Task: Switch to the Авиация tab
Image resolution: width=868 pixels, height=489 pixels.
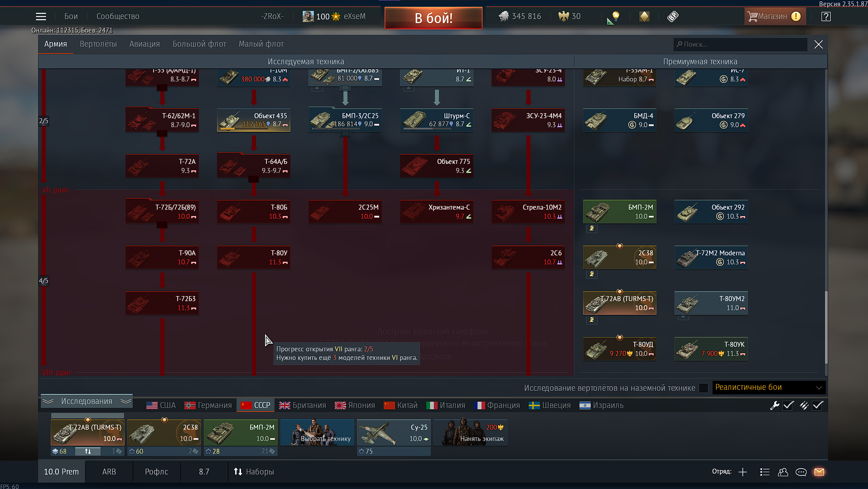Action: (x=145, y=44)
